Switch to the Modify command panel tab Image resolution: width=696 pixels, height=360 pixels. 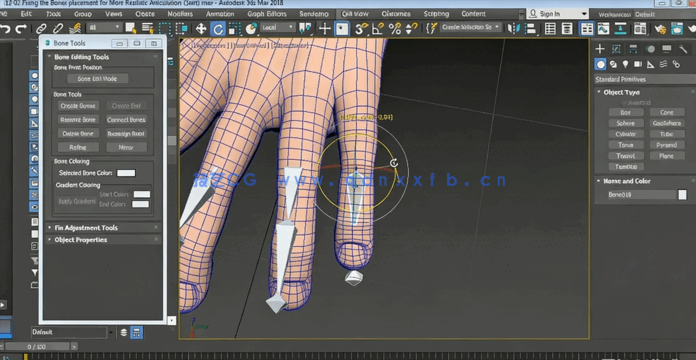[x=616, y=49]
